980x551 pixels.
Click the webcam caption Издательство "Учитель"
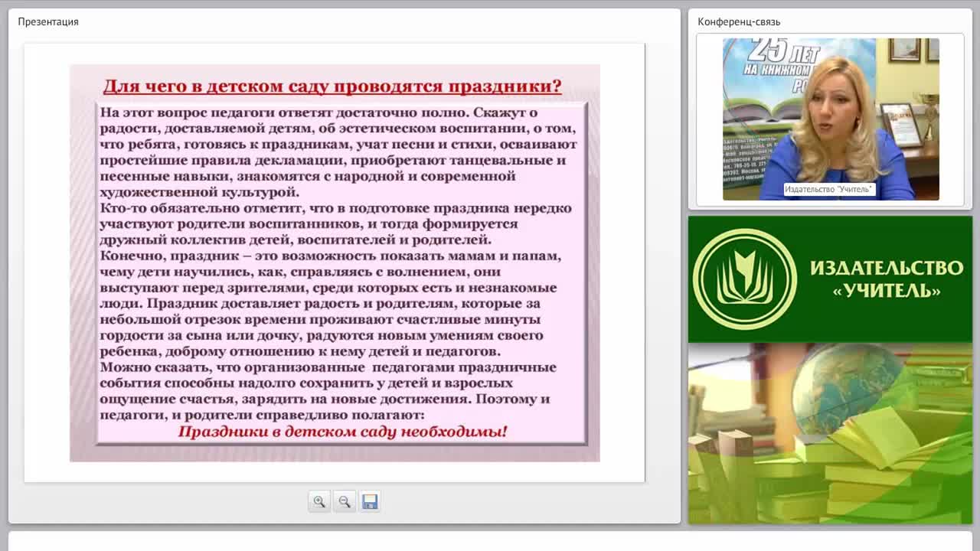[x=828, y=189]
